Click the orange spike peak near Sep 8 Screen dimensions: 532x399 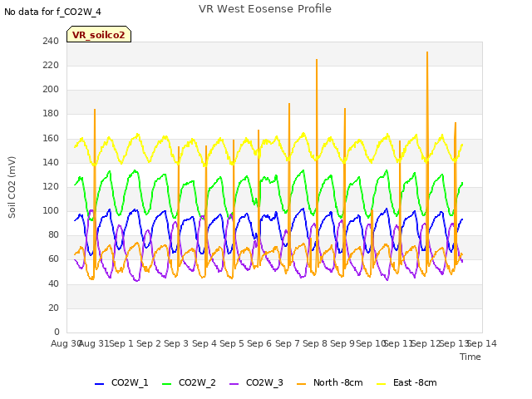(x=317, y=61)
